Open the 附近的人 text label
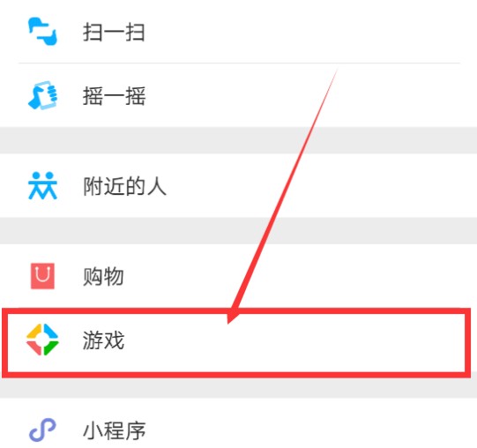Viewport: 477px width, 448px height. [124, 186]
